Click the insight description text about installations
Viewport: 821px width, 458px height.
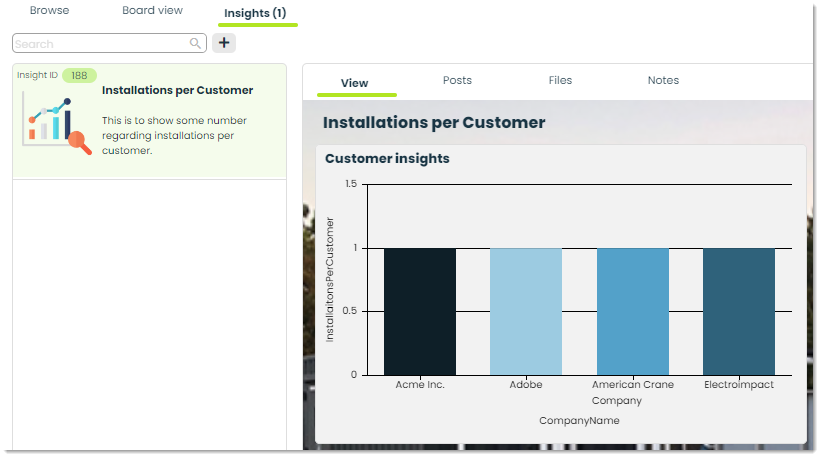174,136
